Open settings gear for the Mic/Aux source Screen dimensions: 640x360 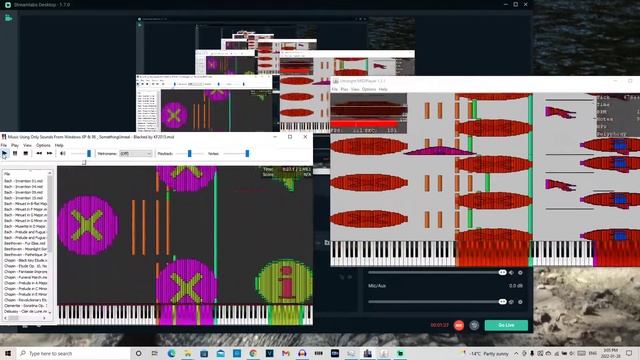coord(520,302)
